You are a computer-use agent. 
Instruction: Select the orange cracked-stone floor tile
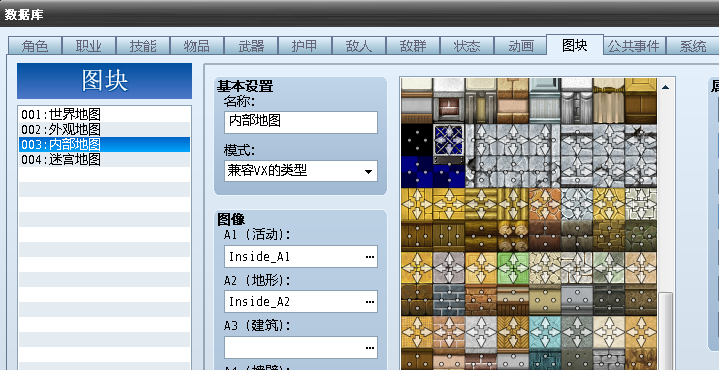point(545,204)
